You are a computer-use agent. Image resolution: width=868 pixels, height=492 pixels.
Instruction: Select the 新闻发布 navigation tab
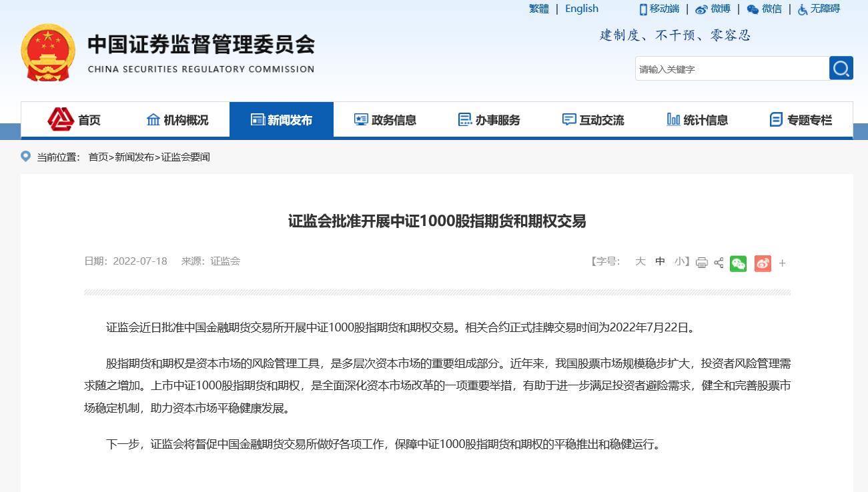pos(281,120)
